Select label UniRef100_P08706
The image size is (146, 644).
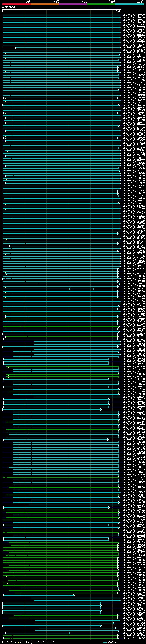coord(134,261)
